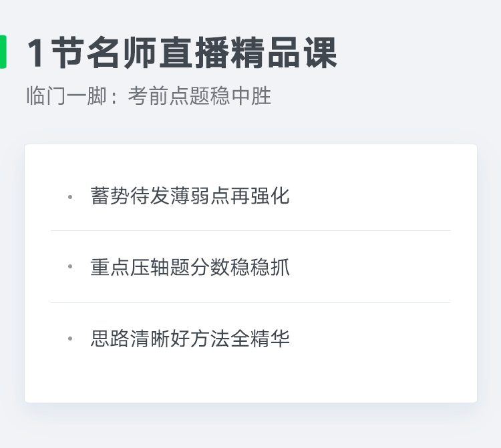
Task: Click 考前点题稳中胜 in the subtitle
Action: 200,95
